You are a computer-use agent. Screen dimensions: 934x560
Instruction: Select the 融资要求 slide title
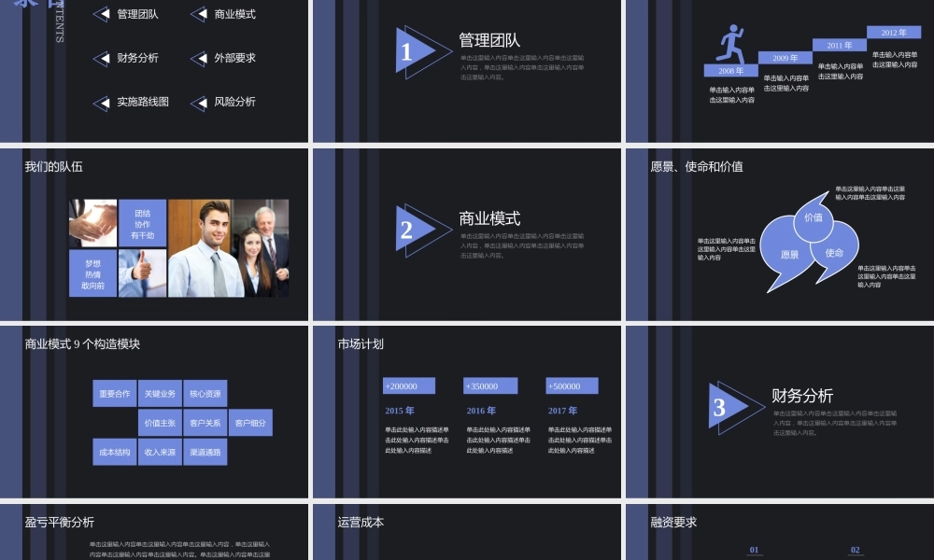point(673,522)
